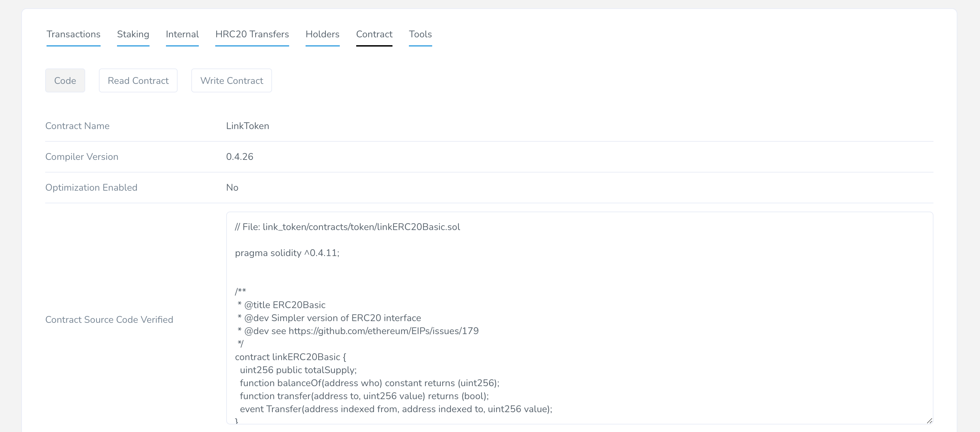Screen dimensions: 980x432
Task: Click the LinkToken contract name value
Action: coord(247,126)
